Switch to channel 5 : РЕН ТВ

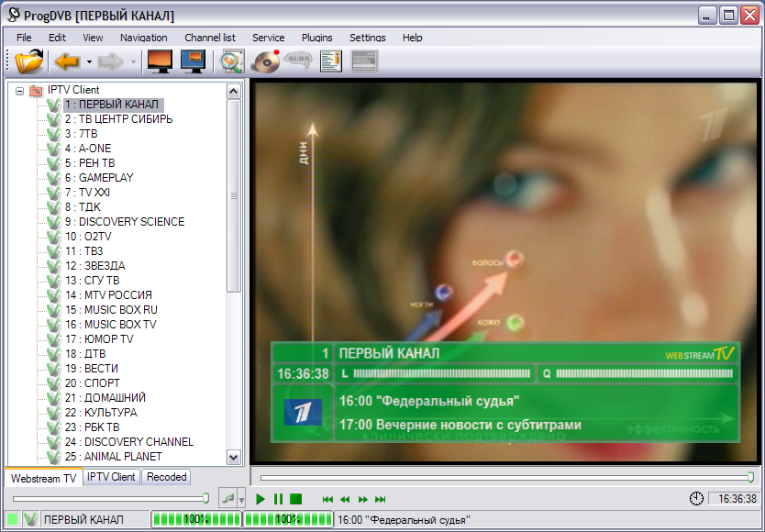click(x=90, y=163)
